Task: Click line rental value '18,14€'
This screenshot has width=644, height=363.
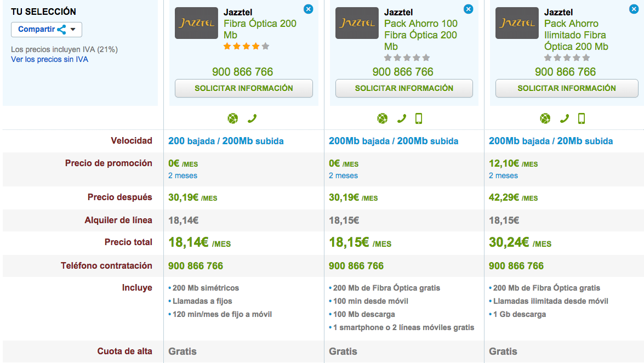Action: pyautogui.click(x=184, y=220)
